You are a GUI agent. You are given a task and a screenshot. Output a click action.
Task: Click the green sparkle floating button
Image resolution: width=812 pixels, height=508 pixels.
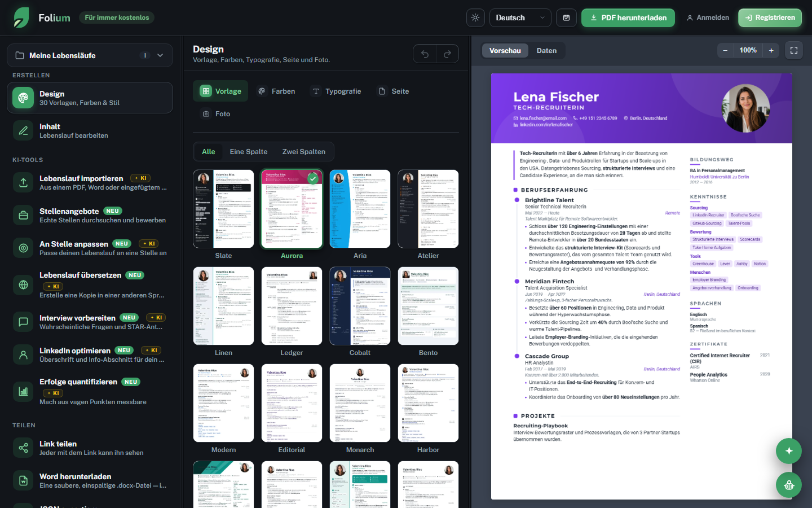click(x=789, y=451)
